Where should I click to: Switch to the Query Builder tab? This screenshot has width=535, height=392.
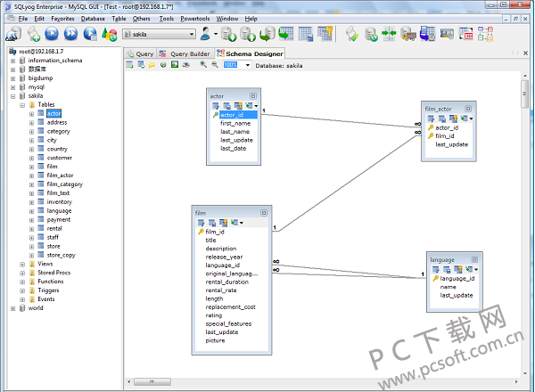185,53
